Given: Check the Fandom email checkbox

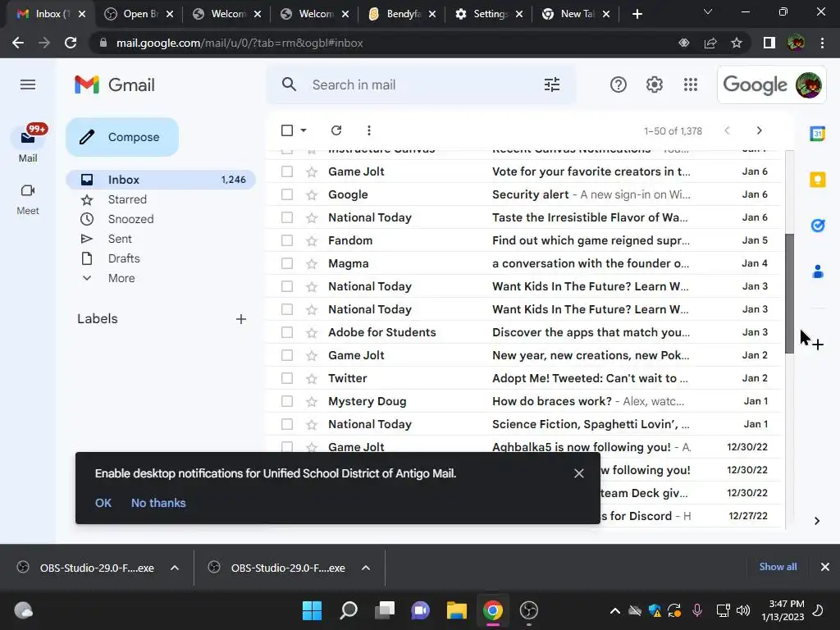Looking at the screenshot, I should click(x=287, y=240).
